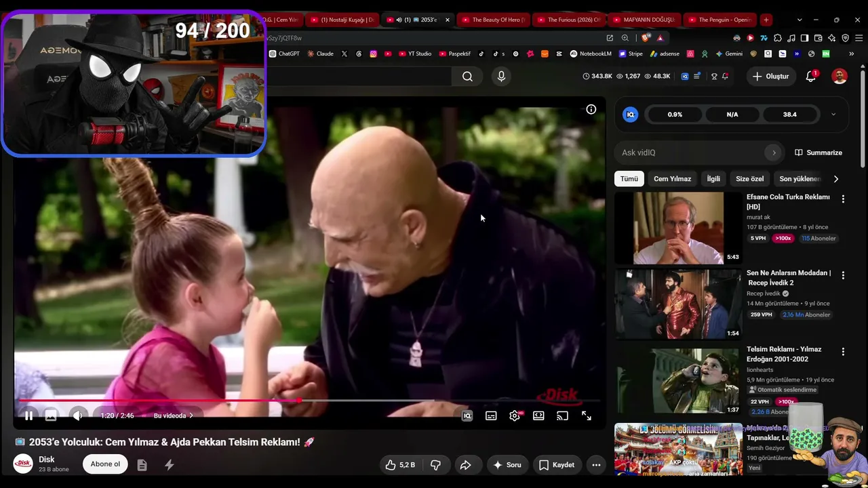The height and width of the screenshot is (488, 868).
Task: Open options for Sen Ne Anlarsın Modadan
Action: point(843,275)
